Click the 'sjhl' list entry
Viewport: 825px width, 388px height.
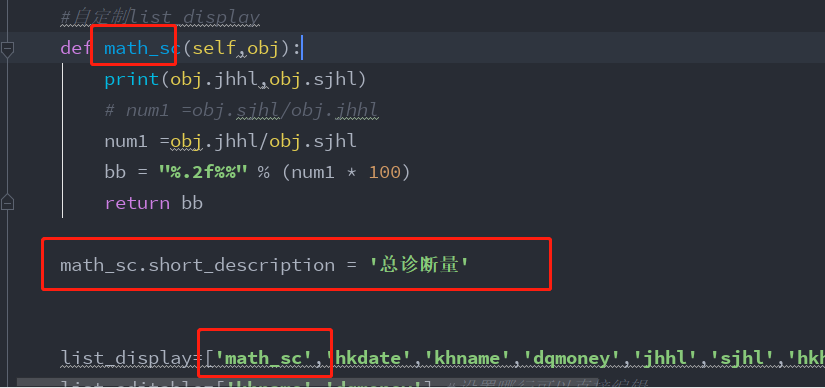(x=742, y=358)
